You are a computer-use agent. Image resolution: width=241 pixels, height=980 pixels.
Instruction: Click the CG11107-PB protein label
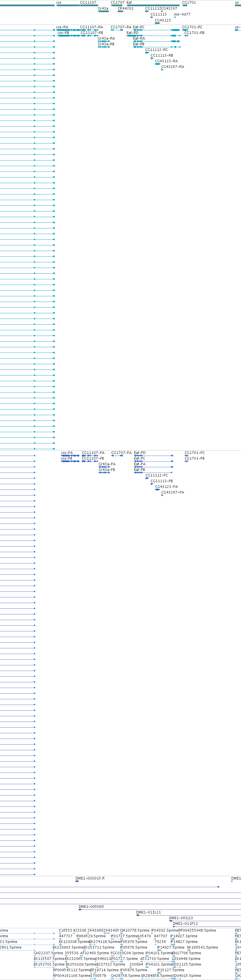(93, 459)
